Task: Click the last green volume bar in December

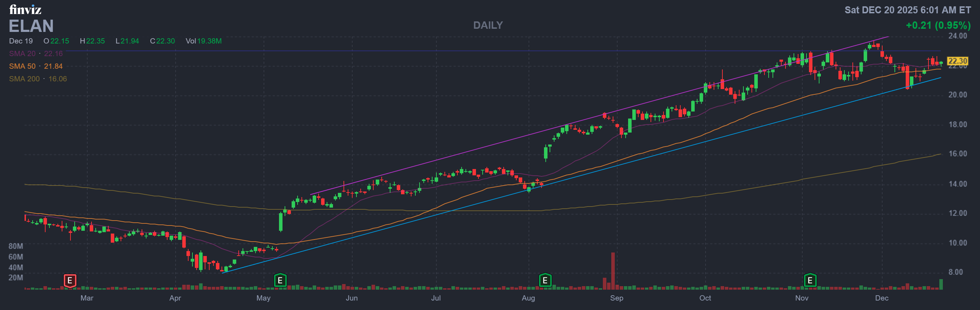Action: 941,284
